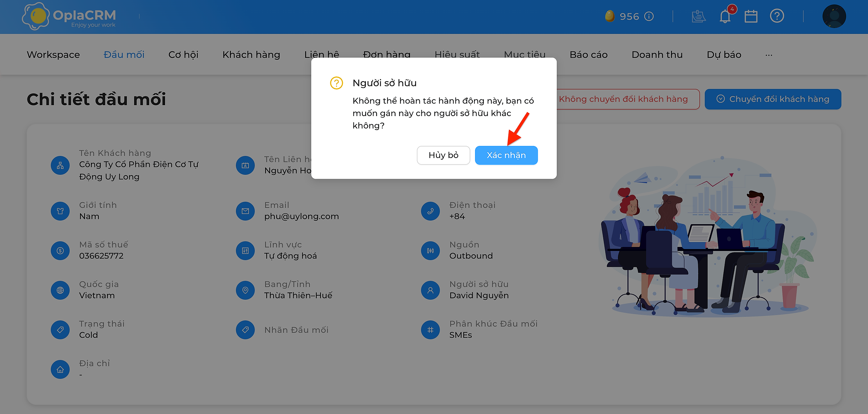The image size is (868, 414).
Task: Switch to the Đầu mối tab
Action: click(x=124, y=55)
